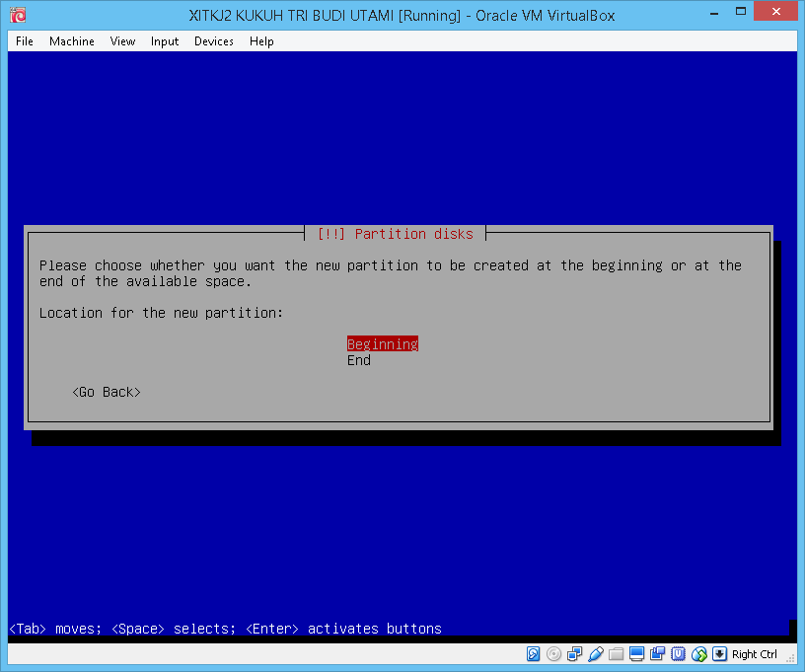Click the <Go Back> button
This screenshot has height=672, width=805.
(x=107, y=392)
